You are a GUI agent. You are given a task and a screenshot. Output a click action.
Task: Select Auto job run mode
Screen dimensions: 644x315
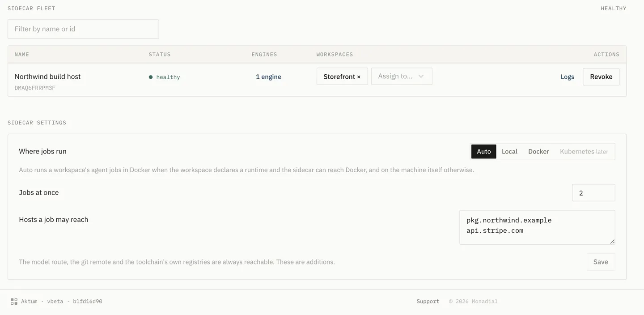(x=484, y=152)
